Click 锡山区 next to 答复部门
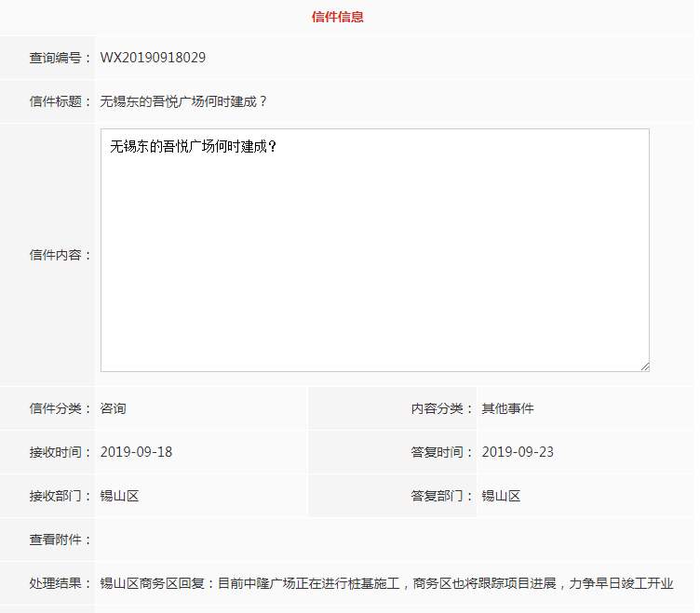Image resolution: width=700 pixels, height=613 pixels. [501, 496]
